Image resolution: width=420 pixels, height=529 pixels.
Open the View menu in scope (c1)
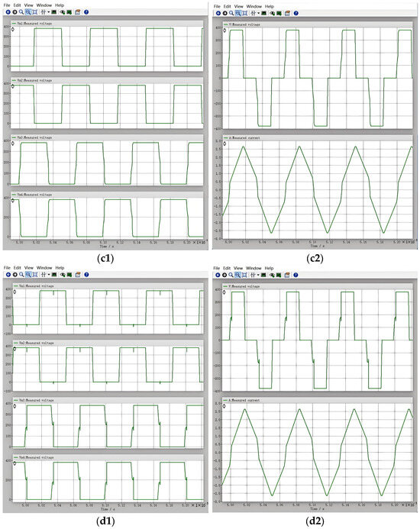click(29, 5)
